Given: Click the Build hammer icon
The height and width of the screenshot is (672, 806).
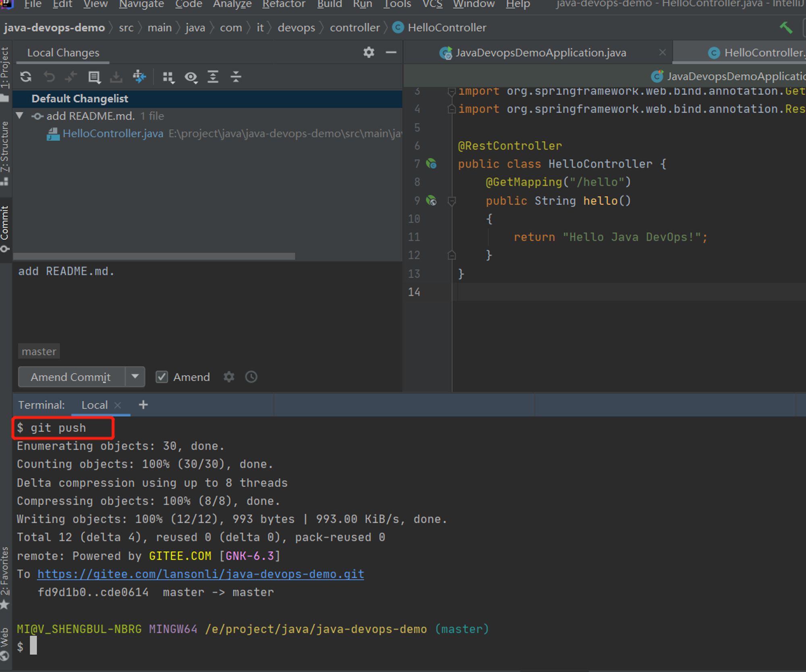Looking at the screenshot, I should coord(786,27).
